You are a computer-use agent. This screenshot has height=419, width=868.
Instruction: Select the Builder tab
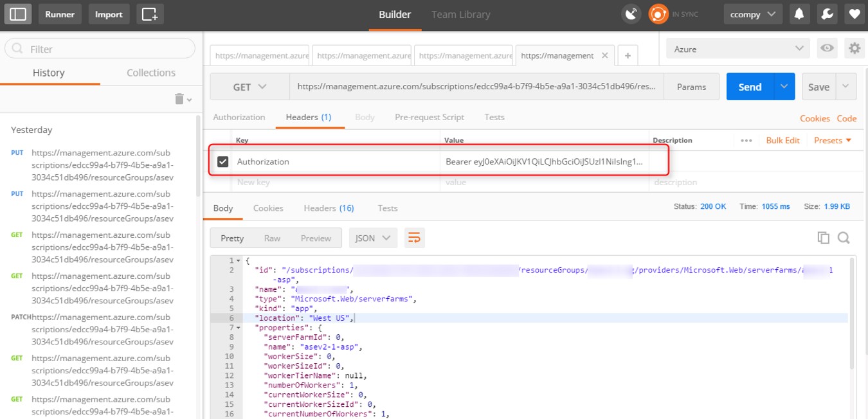click(395, 14)
